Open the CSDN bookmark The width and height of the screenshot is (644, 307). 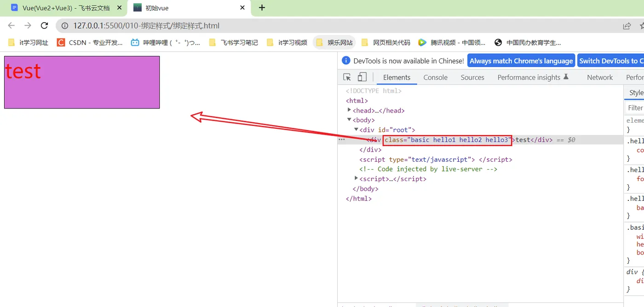90,42
